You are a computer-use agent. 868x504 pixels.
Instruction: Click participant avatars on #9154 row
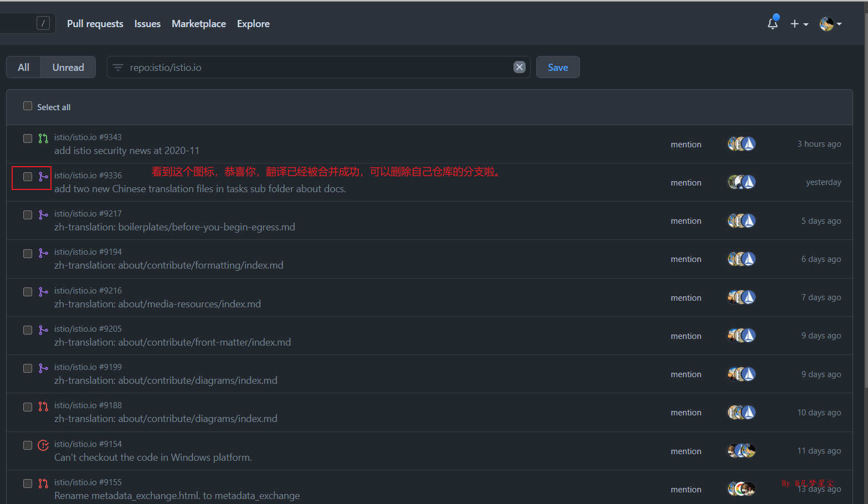pos(742,451)
